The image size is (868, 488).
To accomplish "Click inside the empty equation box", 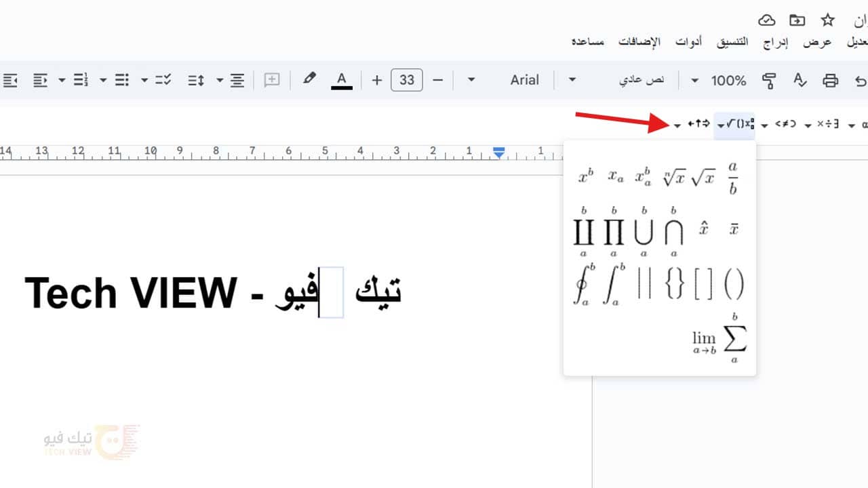I will (x=332, y=292).
